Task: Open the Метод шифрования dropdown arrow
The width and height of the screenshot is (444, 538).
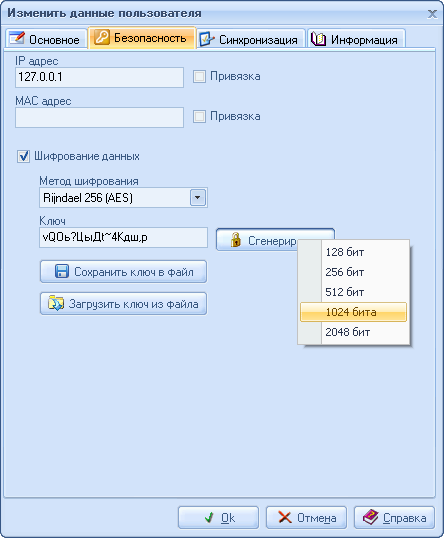Action: tap(198, 198)
